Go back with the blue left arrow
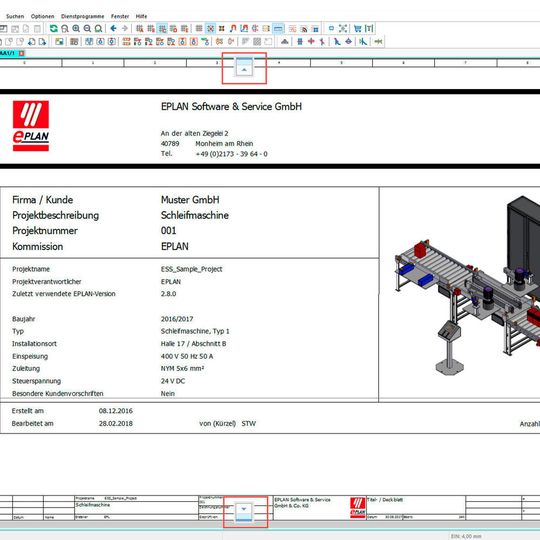The width and height of the screenshot is (540, 540). click(x=113, y=28)
